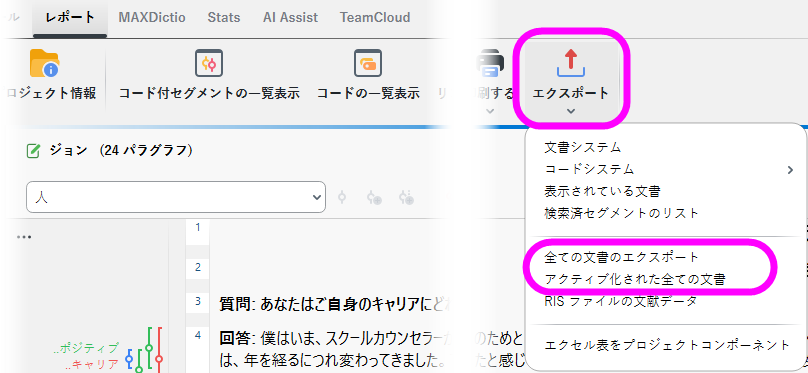This screenshot has height=373, width=808.
Task: Select 検索済セグメントのリスト entry
Action: (621, 213)
